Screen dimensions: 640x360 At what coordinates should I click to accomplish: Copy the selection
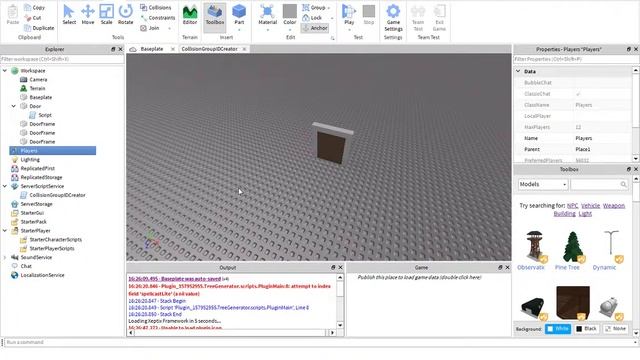click(35, 7)
